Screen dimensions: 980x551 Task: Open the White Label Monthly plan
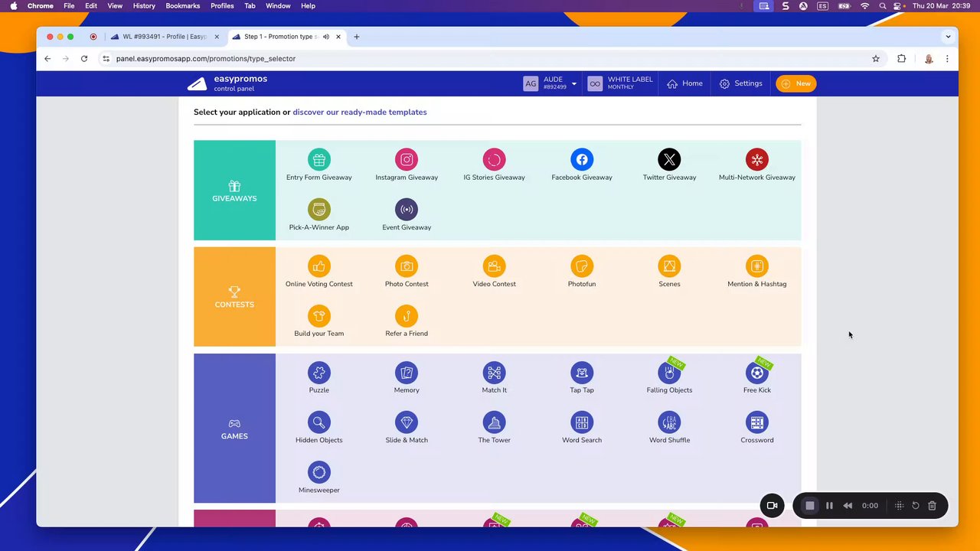pyautogui.click(x=621, y=83)
